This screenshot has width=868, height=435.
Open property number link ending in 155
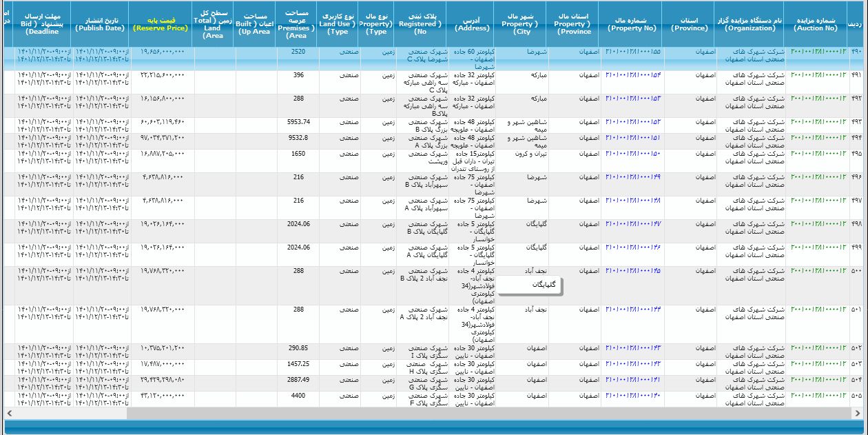pyautogui.click(x=632, y=52)
